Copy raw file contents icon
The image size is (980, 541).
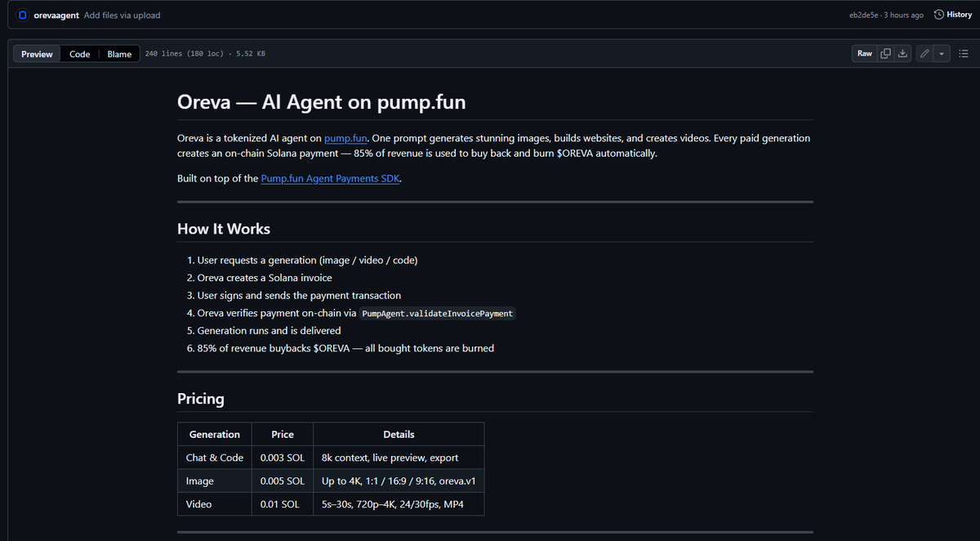[x=885, y=54]
